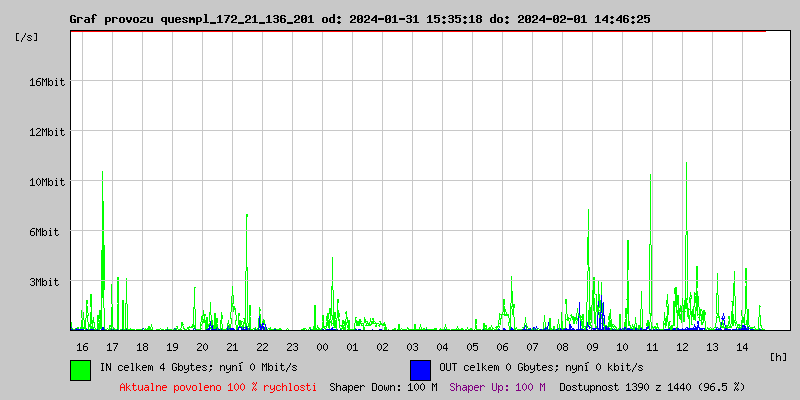
Task: Click the 00 midnight hour label
Action: click(322, 347)
